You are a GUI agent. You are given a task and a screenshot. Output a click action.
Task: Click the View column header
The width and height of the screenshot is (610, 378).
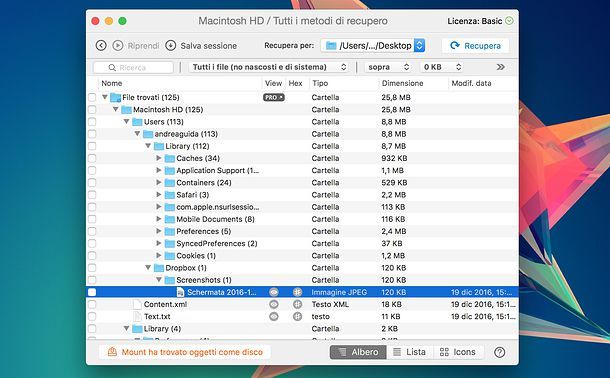(x=273, y=83)
